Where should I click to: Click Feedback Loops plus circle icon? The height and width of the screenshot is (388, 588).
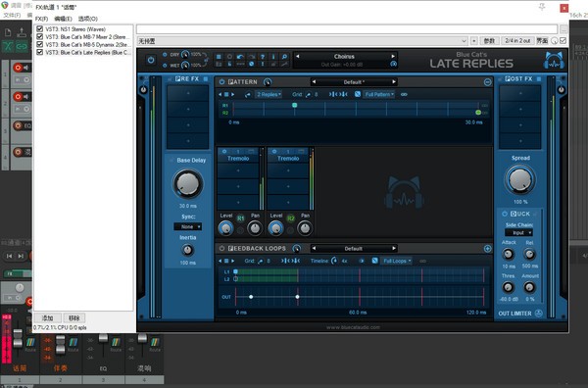pos(487,249)
